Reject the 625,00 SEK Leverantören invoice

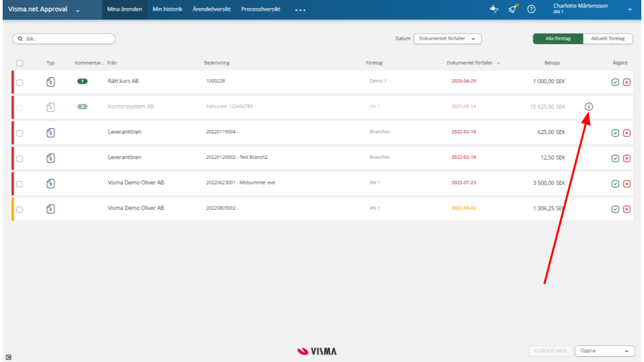[627, 133]
